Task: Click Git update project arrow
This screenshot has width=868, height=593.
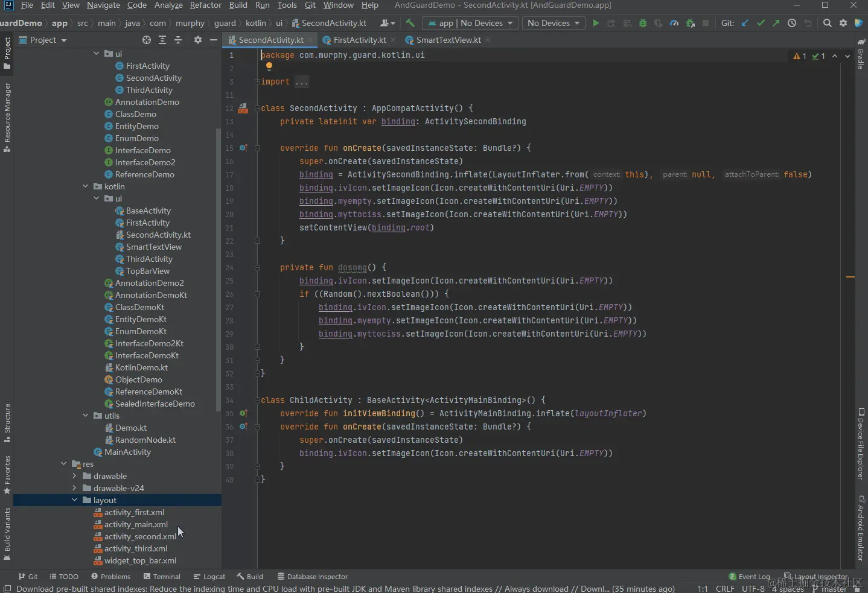Action: 745,23
